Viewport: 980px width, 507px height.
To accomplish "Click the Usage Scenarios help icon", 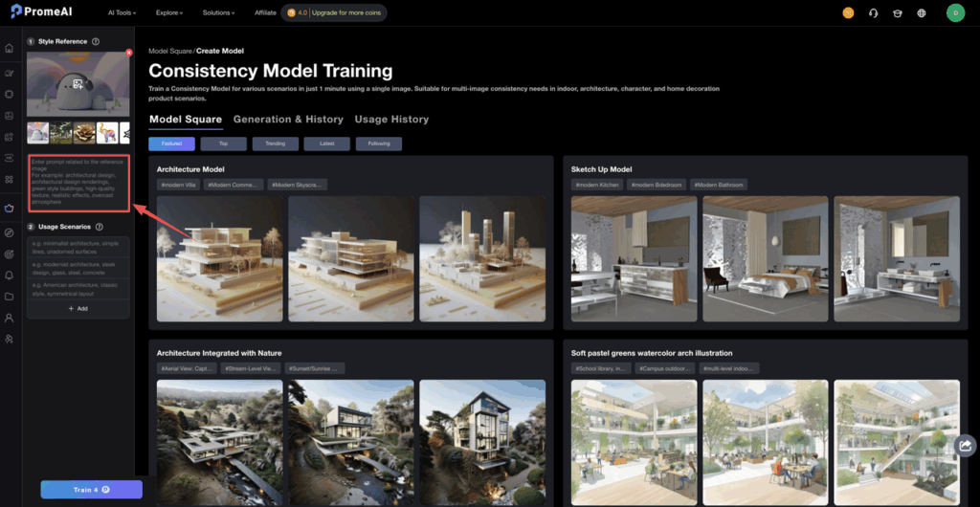I will click(x=100, y=227).
